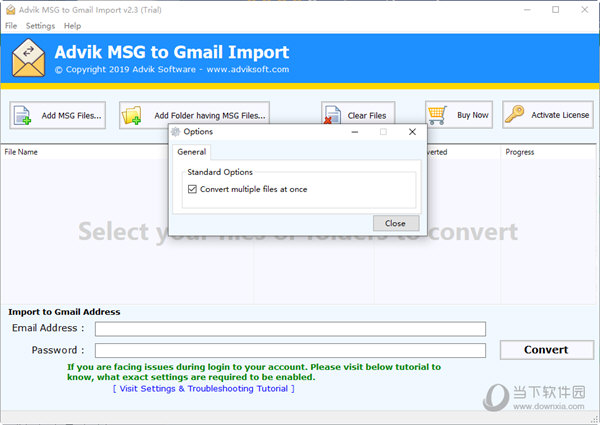Click the Clear Files red-X document icon
The image size is (600, 425).
(x=332, y=115)
